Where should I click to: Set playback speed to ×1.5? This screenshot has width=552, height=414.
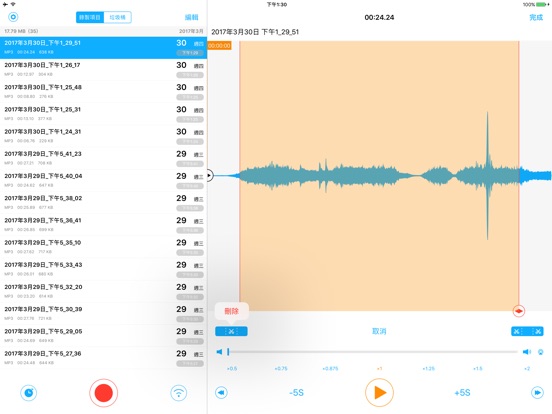pyautogui.click(x=478, y=369)
